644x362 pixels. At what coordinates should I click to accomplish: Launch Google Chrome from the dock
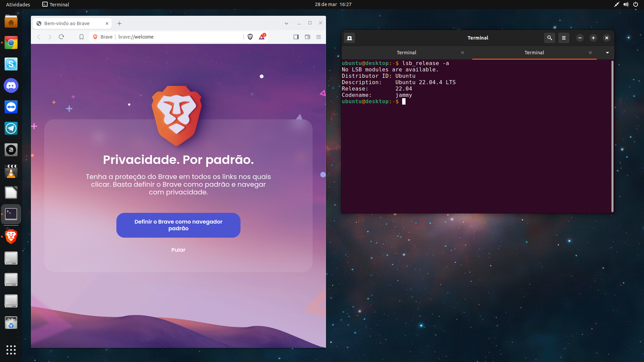tap(11, 43)
